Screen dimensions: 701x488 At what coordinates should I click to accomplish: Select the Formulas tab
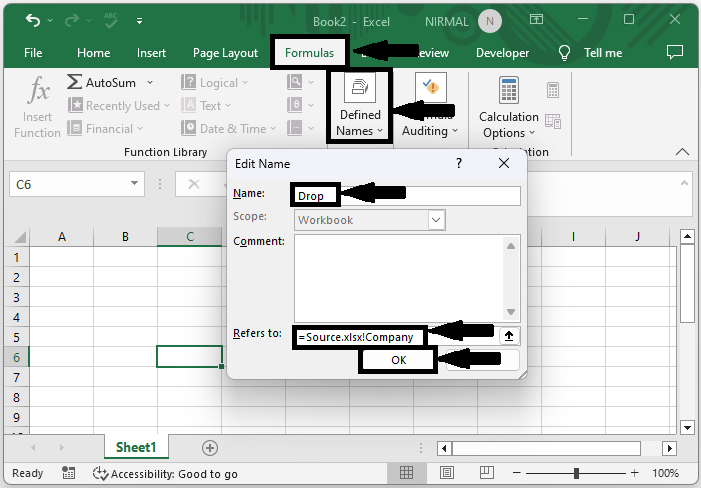click(x=309, y=53)
